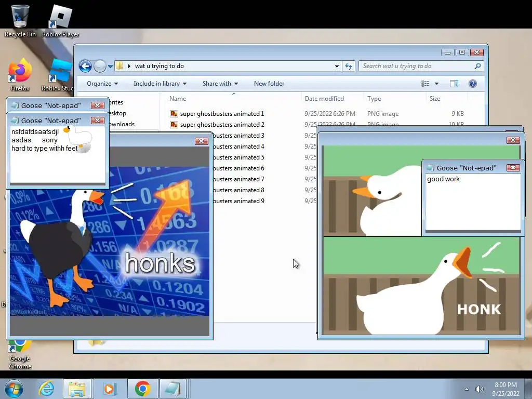
Task: Open Explorer help via question mark icon
Action: [473, 84]
